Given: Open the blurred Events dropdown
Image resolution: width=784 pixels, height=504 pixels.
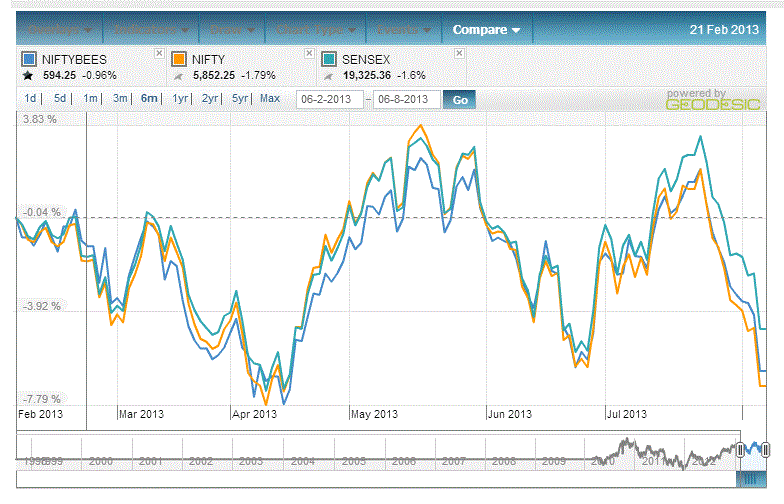Looking at the screenshot, I should 404,30.
